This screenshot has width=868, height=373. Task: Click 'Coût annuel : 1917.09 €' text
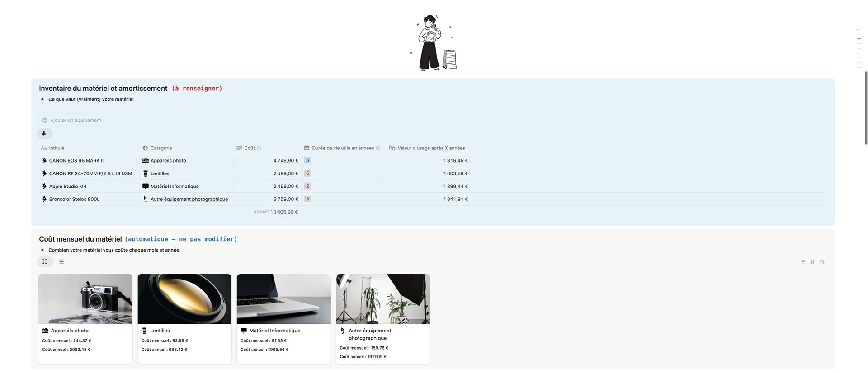[x=363, y=357]
